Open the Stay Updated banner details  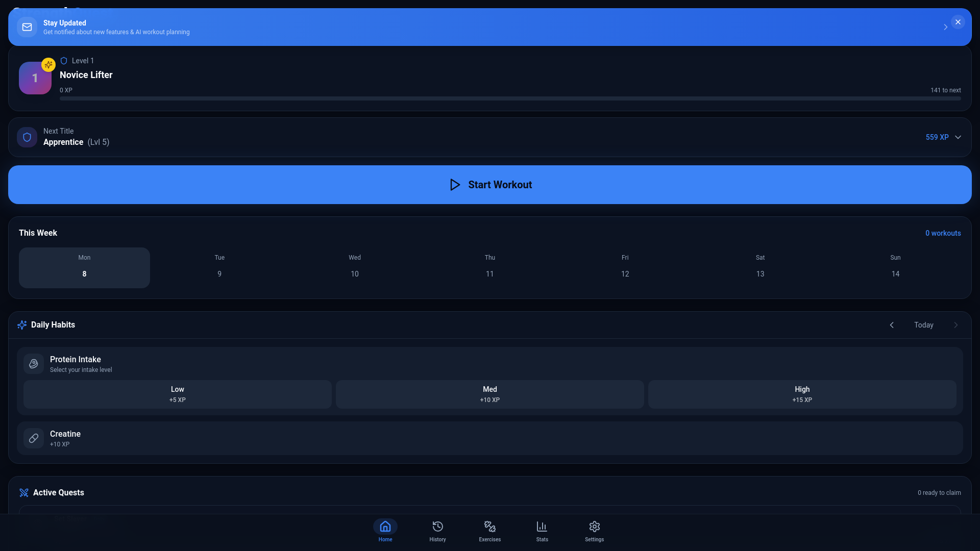click(945, 27)
